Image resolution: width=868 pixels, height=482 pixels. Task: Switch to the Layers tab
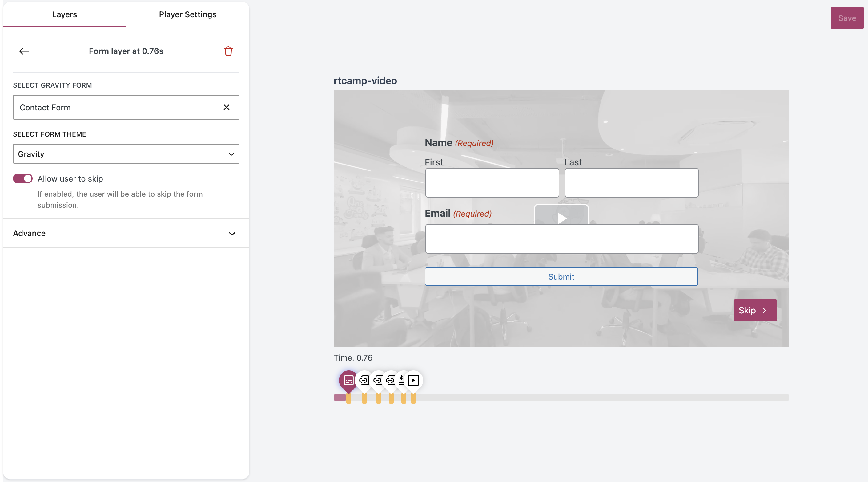pyautogui.click(x=64, y=14)
